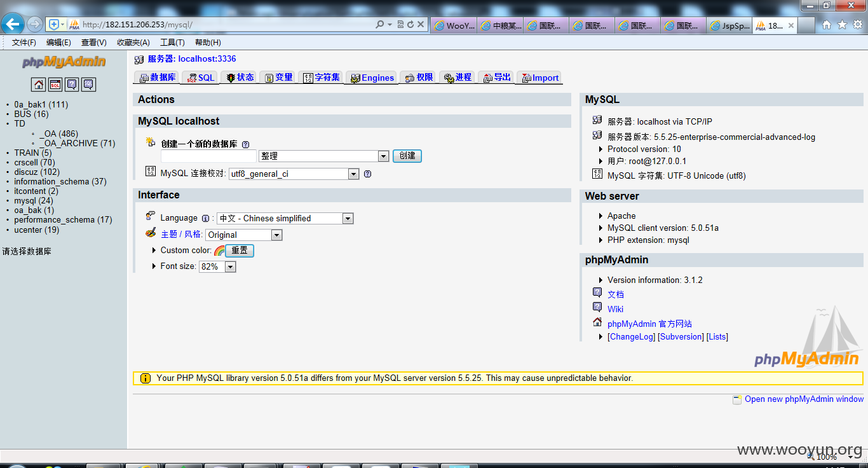Open the 整理 collation dropdown for new database

point(324,156)
